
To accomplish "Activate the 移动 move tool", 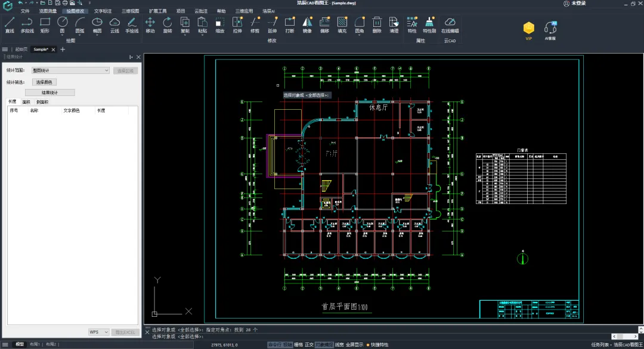I will [150, 25].
